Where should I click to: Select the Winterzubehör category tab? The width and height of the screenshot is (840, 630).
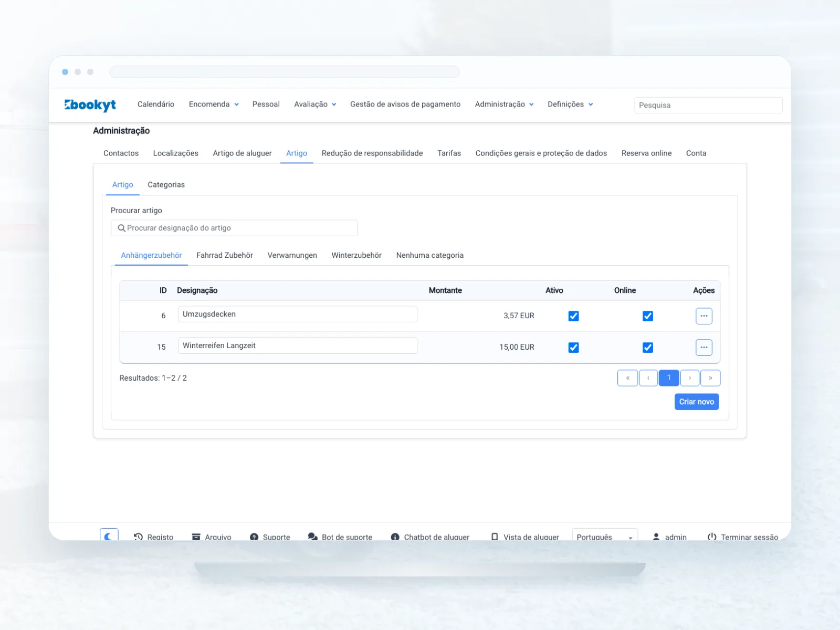click(x=356, y=256)
